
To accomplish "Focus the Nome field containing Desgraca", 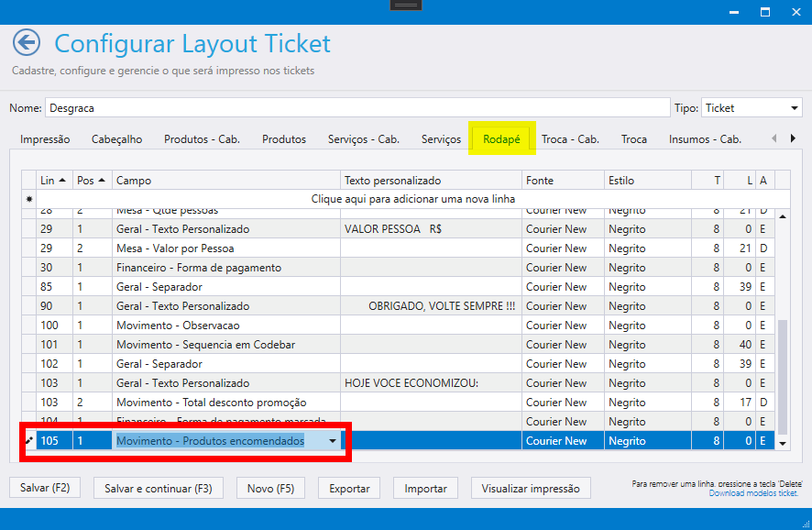I will tap(357, 108).
